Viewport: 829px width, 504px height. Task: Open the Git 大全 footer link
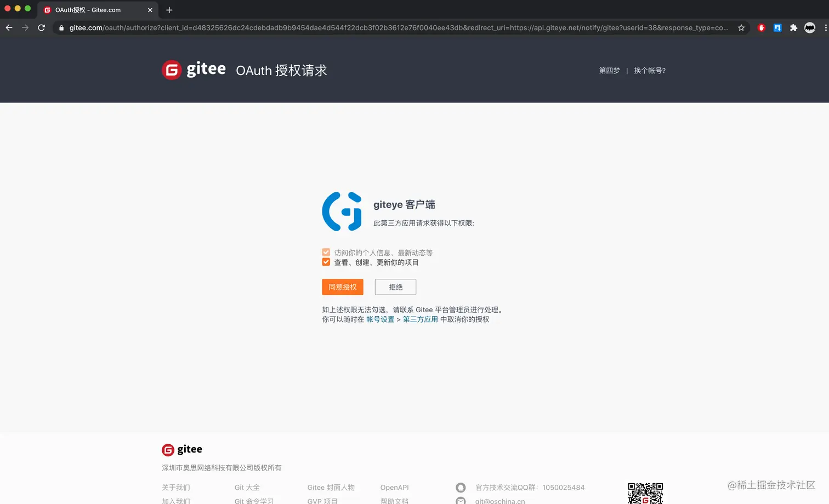(247, 488)
